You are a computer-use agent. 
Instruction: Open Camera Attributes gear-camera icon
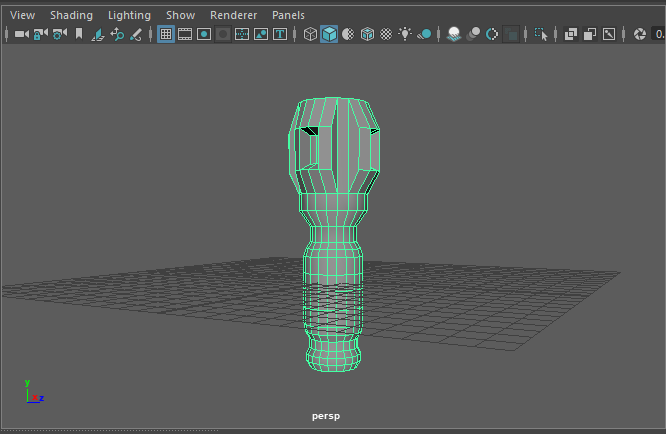tap(60, 34)
